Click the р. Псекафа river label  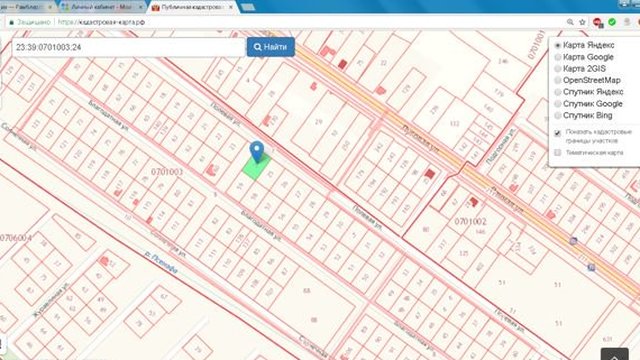point(162,263)
